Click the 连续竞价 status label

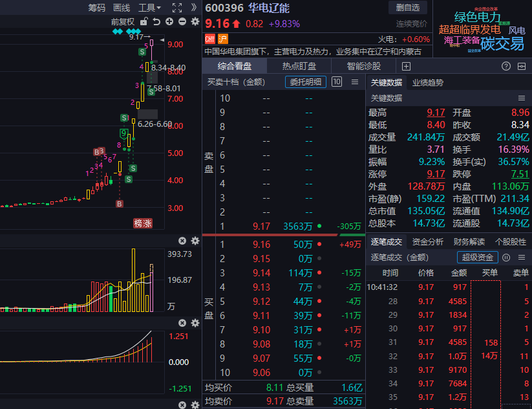tap(412, 24)
